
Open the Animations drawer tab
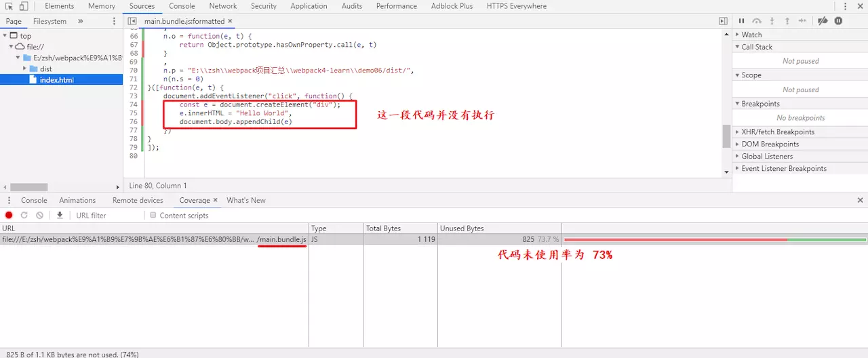[x=77, y=200]
